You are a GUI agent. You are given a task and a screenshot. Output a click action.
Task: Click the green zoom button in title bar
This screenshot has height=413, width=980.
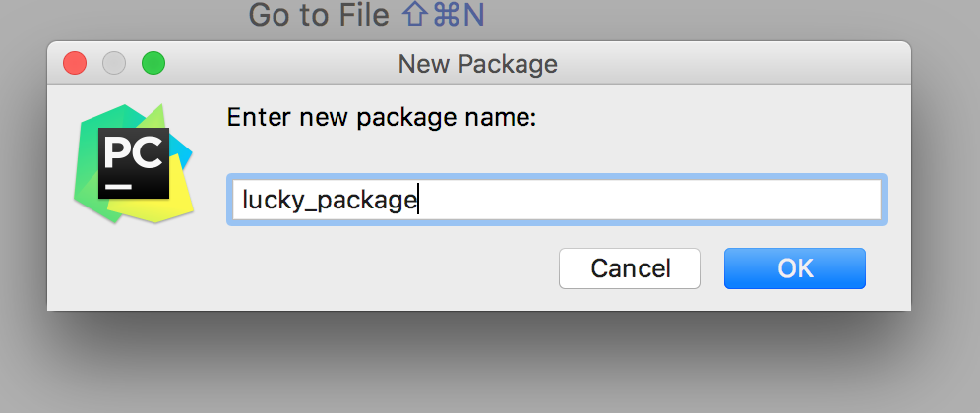coord(153,64)
